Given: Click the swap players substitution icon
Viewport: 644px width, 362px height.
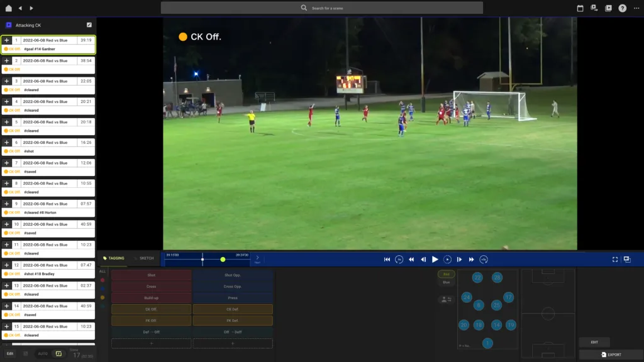Looking at the screenshot, I should (446, 300).
